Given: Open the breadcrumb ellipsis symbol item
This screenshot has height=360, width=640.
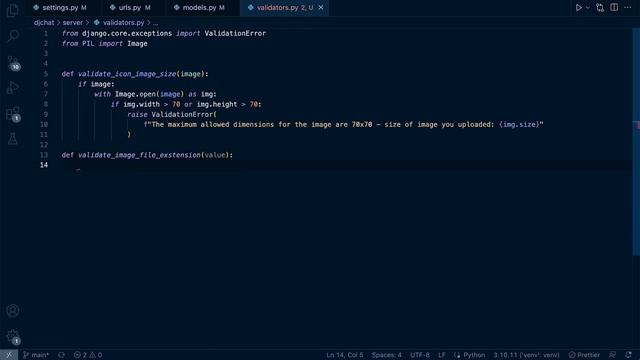Looking at the screenshot, I should 156,23.
